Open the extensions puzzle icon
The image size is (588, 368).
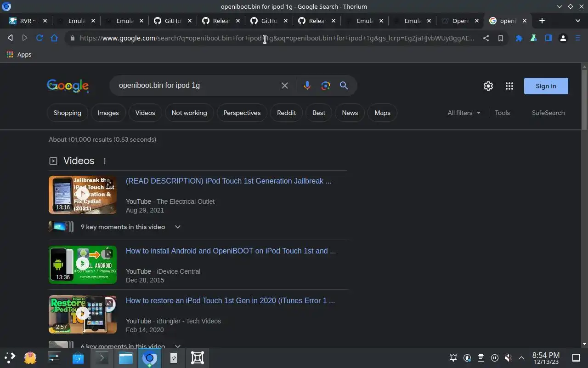point(519,38)
